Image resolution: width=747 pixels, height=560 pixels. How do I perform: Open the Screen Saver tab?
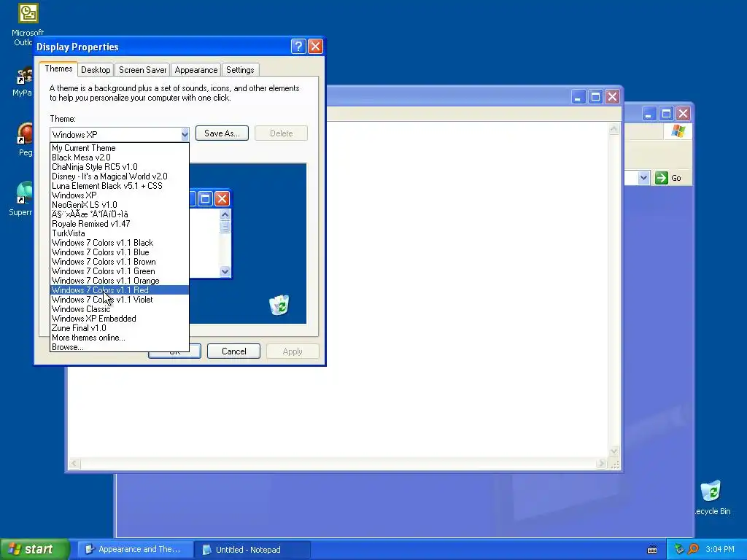(x=142, y=70)
